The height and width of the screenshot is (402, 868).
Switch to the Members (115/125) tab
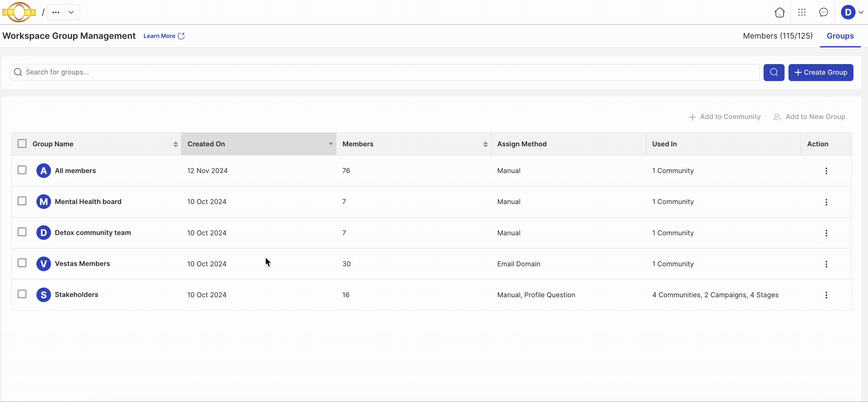(778, 36)
